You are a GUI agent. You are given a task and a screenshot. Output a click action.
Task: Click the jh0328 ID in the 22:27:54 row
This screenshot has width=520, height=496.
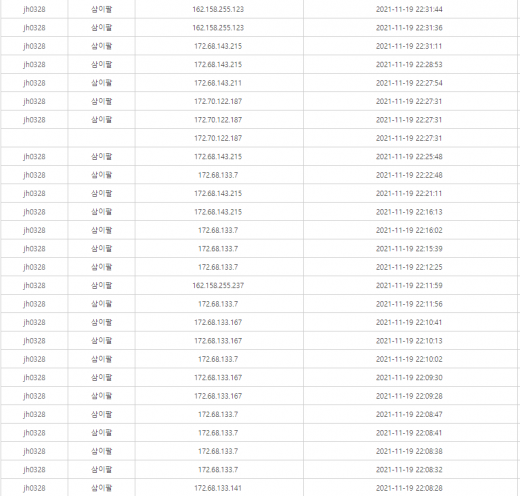coord(34,83)
